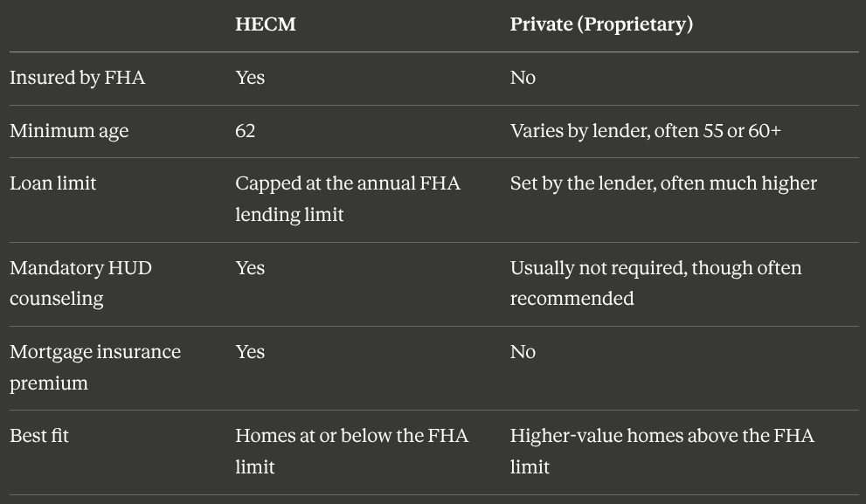Click the Private (Proprietary) column header
866x504 pixels.
point(601,24)
